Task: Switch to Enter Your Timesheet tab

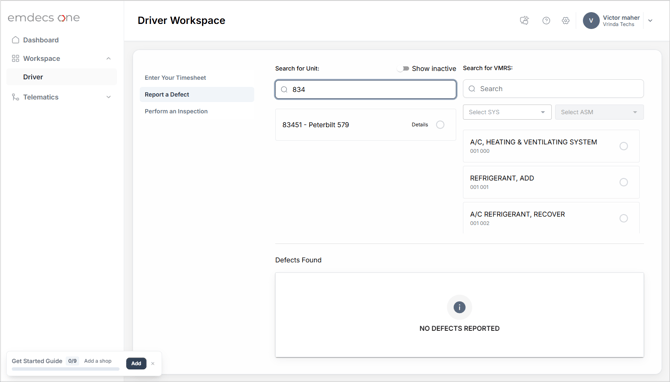Action: coord(175,77)
